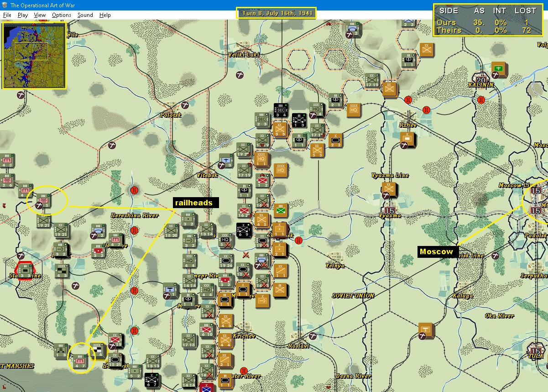Click the Tula objective marker 15
Viewport: 548px width, 392px height.
pos(536,351)
